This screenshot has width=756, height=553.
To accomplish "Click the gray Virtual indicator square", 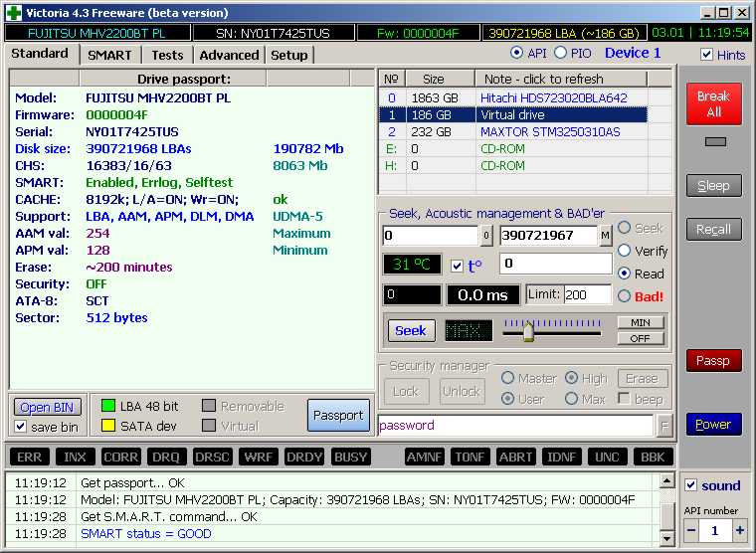I will 208,426.
